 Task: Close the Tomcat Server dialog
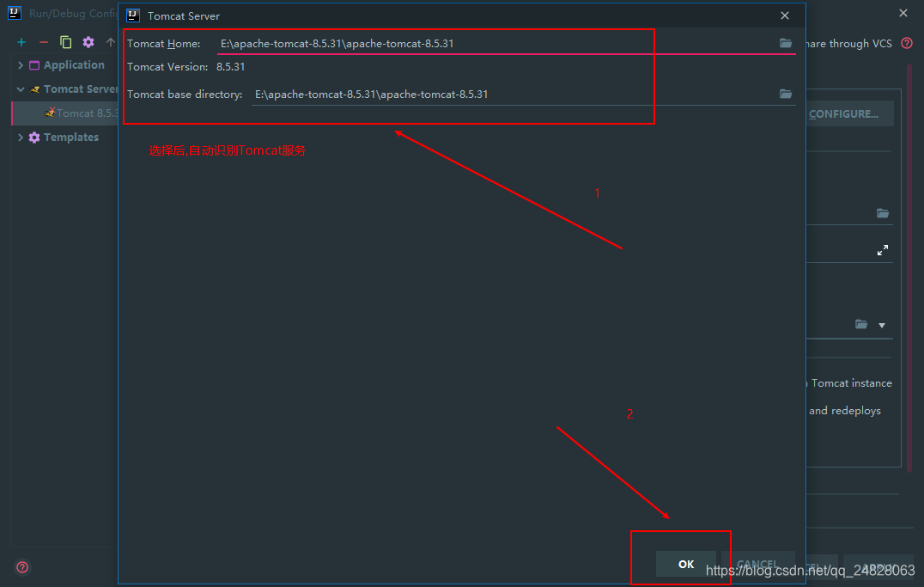point(784,16)
